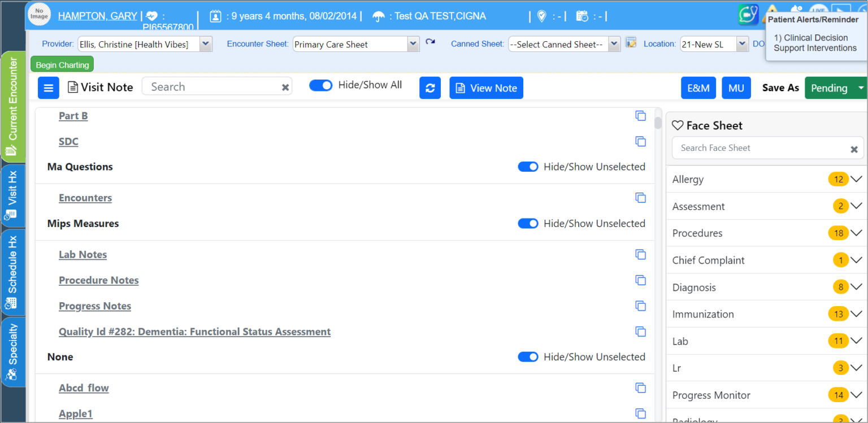Click the patient alerts warning triangle
The image size is (868, 423).
(773, 10)
